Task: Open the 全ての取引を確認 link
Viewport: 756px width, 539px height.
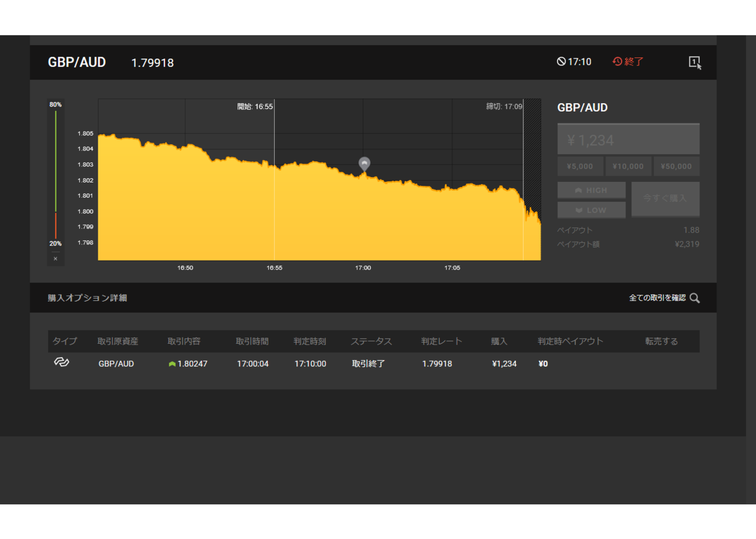Action: [657, 298]
